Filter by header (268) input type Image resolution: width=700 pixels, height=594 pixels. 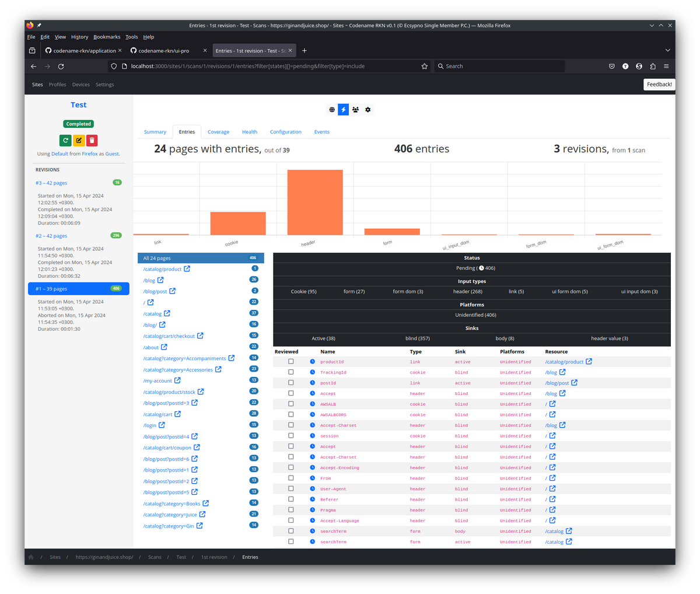(x=468, y=291)
